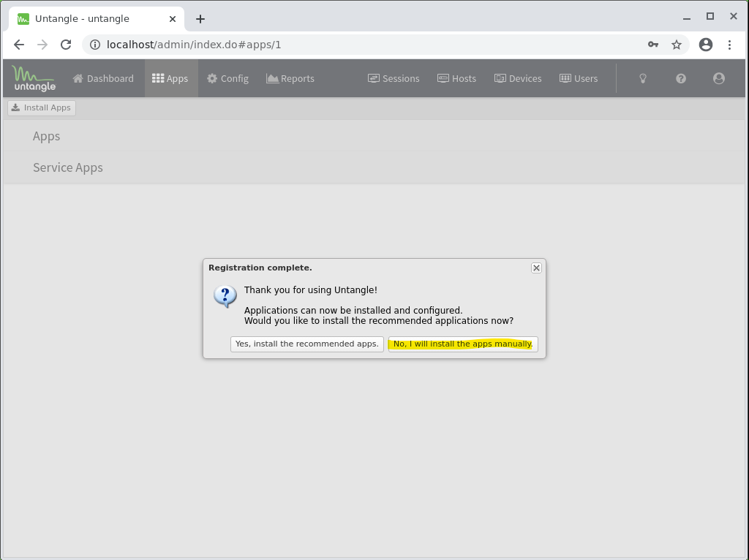Open the Untangle account icon in navbar
This screenshot has width=749, height=560.
[x=718, y=78]
